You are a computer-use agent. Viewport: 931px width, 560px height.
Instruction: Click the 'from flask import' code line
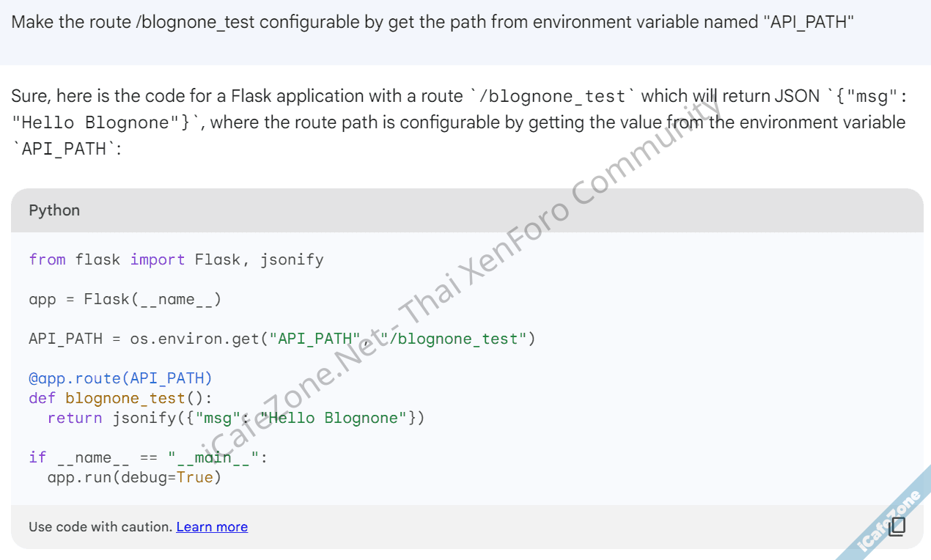coord(176,259)
